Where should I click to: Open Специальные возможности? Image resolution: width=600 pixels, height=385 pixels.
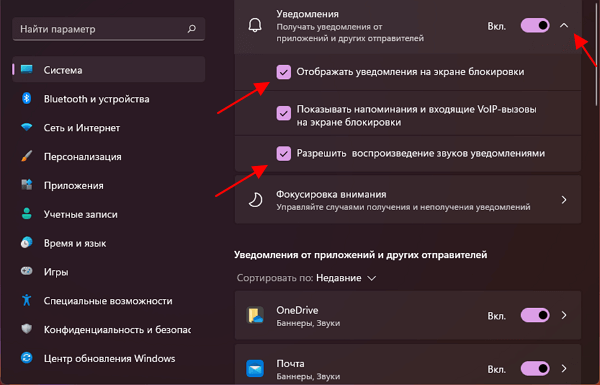[109, 300]
